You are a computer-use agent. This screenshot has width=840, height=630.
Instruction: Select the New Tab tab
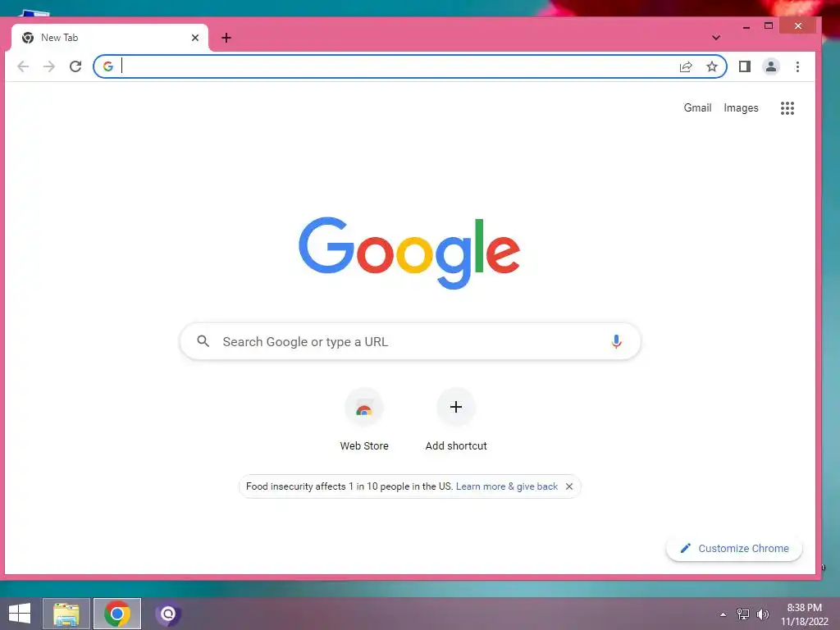click(x=109, y=38)
